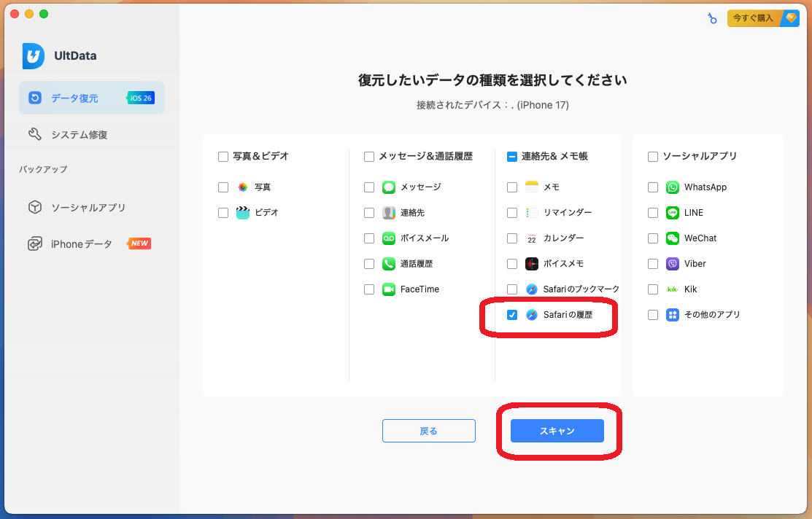Click the LINE app icon
This screenshot has width=812, height=519.
(x=673, y=213)
